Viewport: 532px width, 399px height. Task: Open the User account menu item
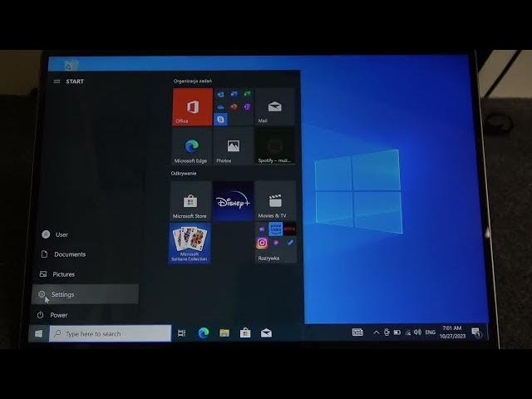click(x=85, y=234)
